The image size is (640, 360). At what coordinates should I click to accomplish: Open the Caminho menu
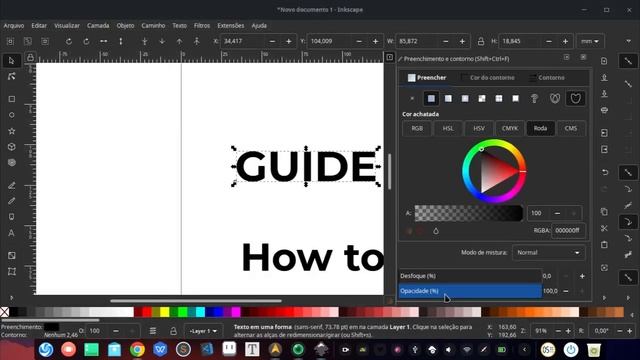(x=153, y=25)
